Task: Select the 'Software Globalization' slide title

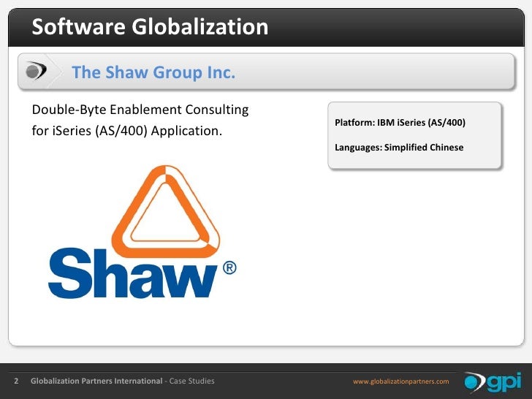Action: (x=150, y=26)
